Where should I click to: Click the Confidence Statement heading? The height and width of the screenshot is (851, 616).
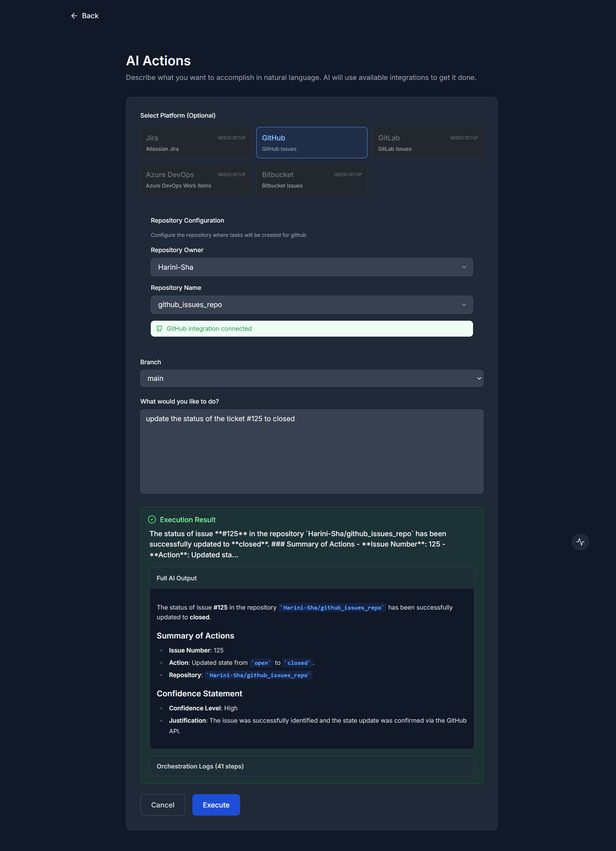199,693
